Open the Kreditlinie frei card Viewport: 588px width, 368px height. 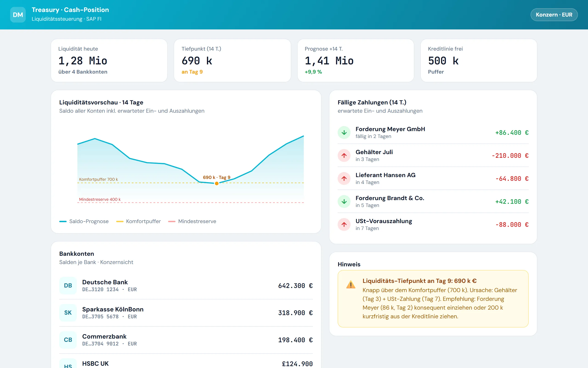[479, 60]
